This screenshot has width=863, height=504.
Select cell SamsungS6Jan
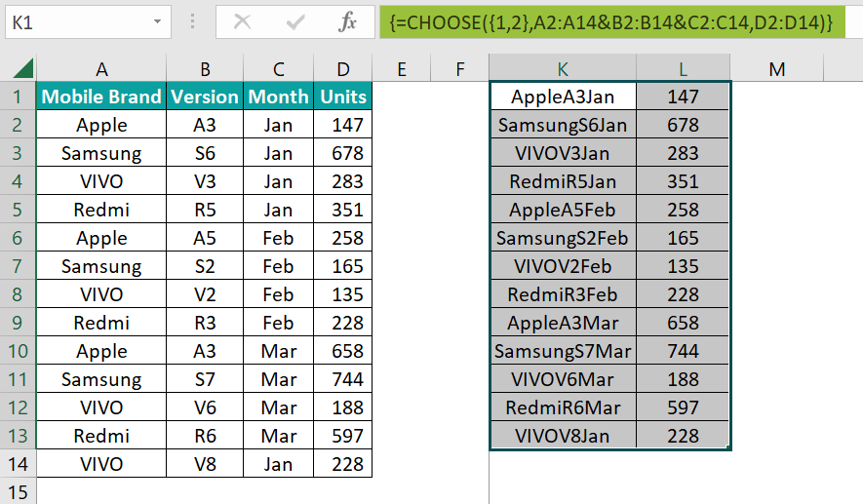click(563, 125)
